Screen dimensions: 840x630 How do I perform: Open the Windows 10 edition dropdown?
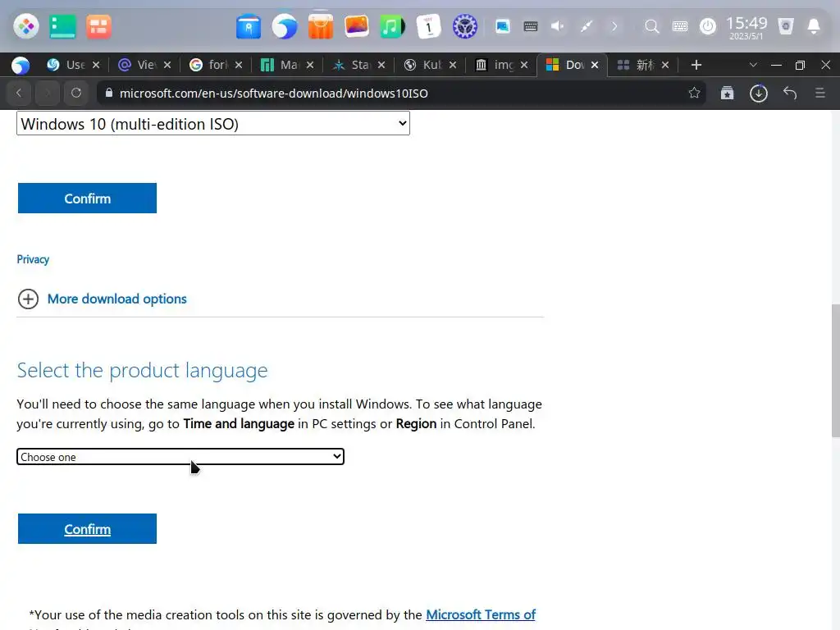213,123
